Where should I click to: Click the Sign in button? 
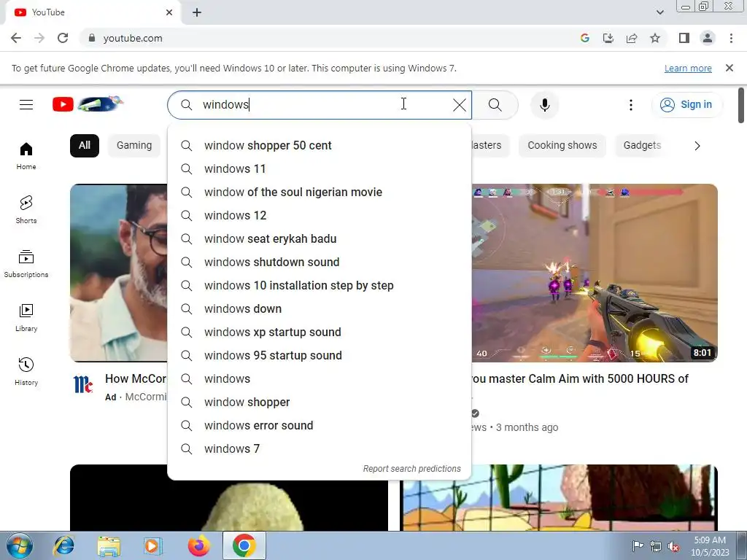pos(686,105)
